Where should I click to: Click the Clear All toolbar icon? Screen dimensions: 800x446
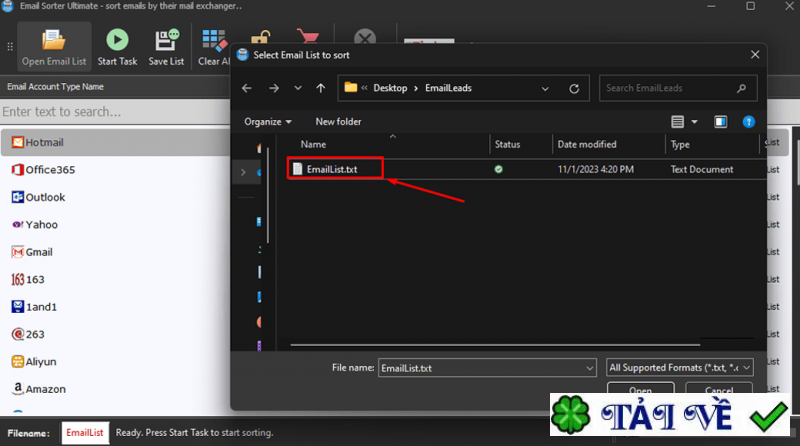pyautogui.click(x=214, y=47)
